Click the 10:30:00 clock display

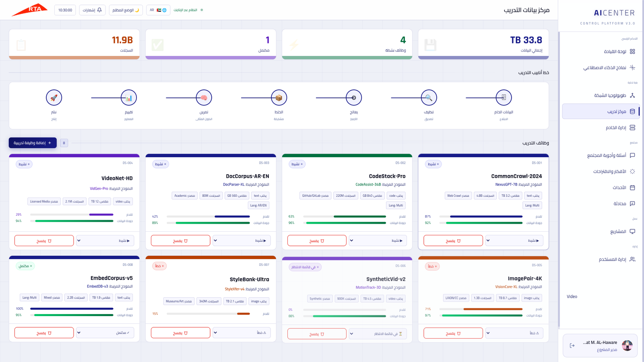(65, 10)
